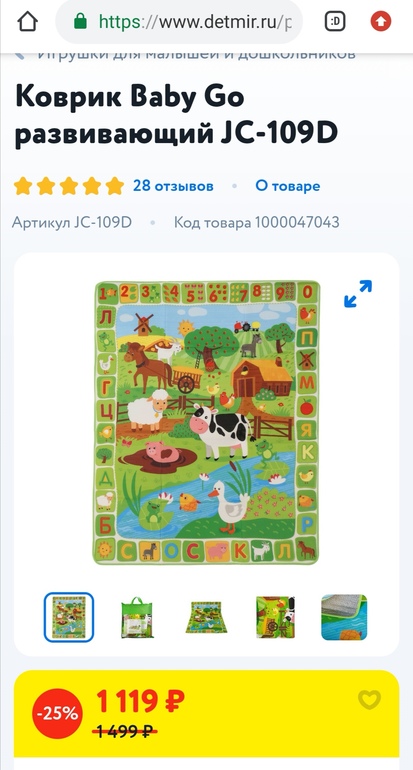Expand product image to fullscreen
Image resolution: width=413 pixels, height=770 pixels.
coord(358,294)
